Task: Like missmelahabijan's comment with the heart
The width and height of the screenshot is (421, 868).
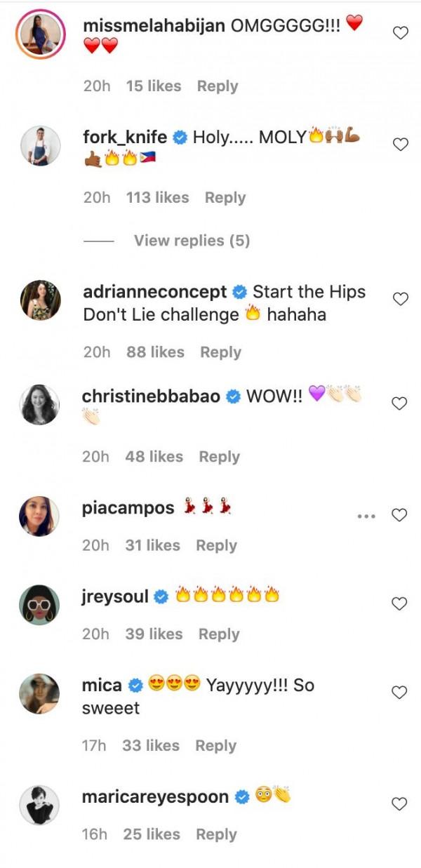Action: (400, 33)
